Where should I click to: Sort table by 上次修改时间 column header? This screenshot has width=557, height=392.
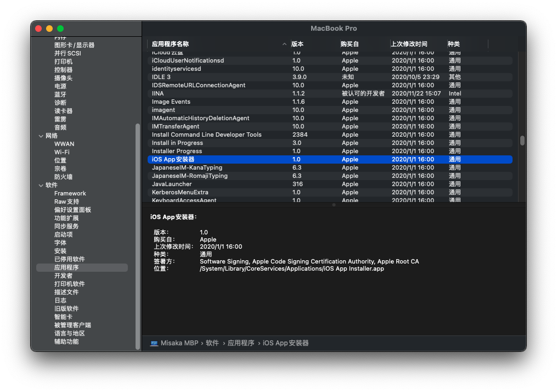[409, 44]
